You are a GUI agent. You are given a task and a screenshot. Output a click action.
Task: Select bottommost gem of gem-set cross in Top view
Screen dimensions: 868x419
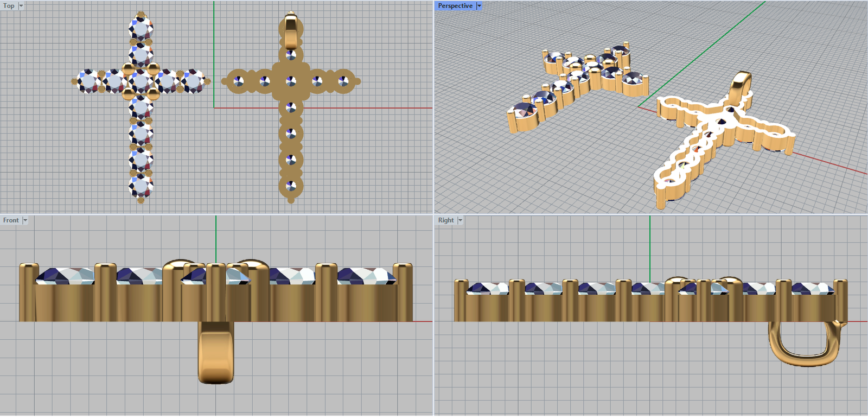click(x=141, y=186)
